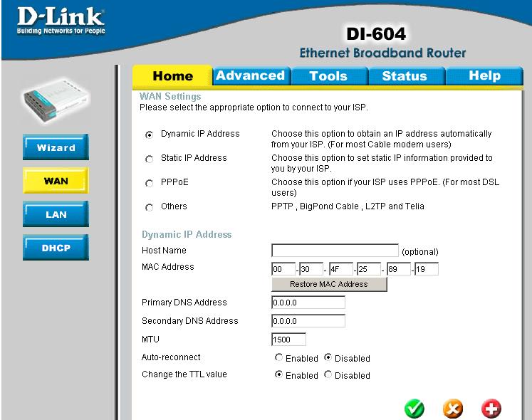Screen dimensions: 532x420
Task: Open the Tools tab
Action: 329,75
